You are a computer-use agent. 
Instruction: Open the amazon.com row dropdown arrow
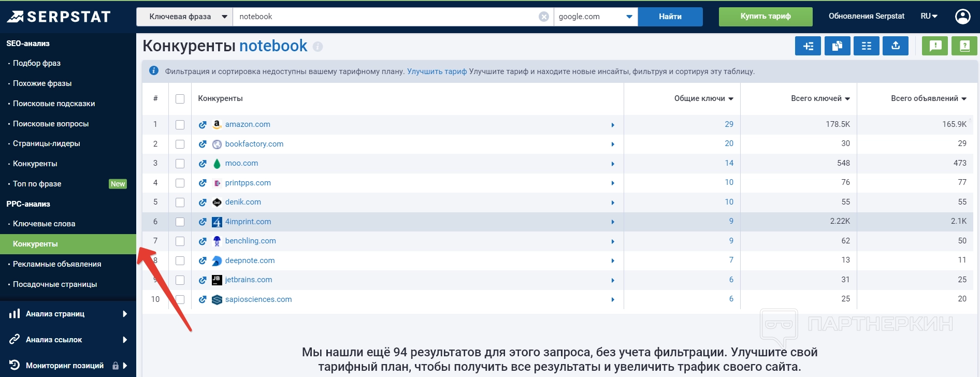[613, 125]
